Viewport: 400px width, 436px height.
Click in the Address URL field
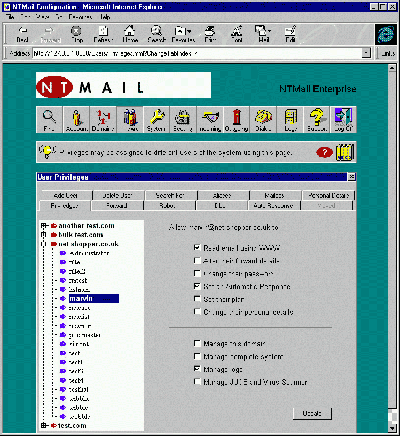pos(197,53)
